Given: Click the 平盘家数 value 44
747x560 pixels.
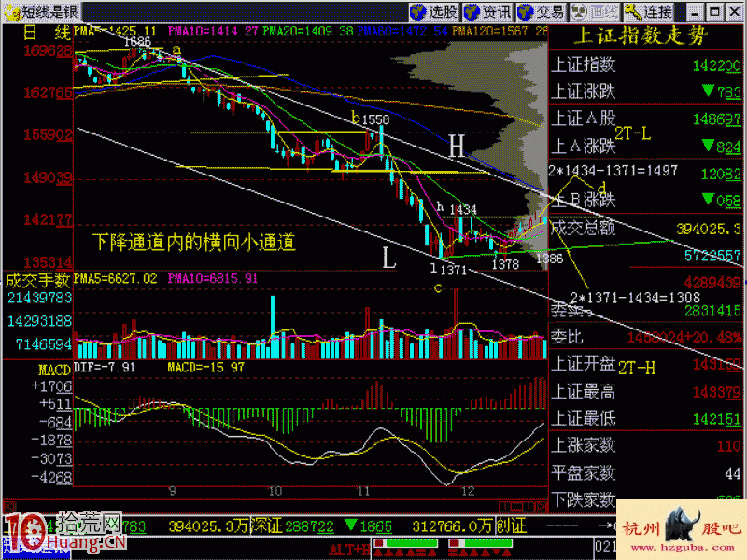Looking at the screenshot, I should point(733,473).
